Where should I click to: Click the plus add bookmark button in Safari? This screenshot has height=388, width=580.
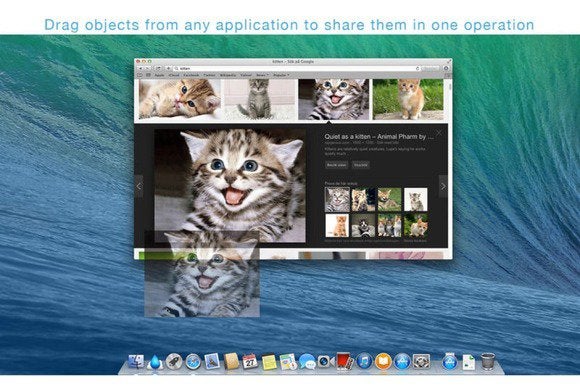168,68
